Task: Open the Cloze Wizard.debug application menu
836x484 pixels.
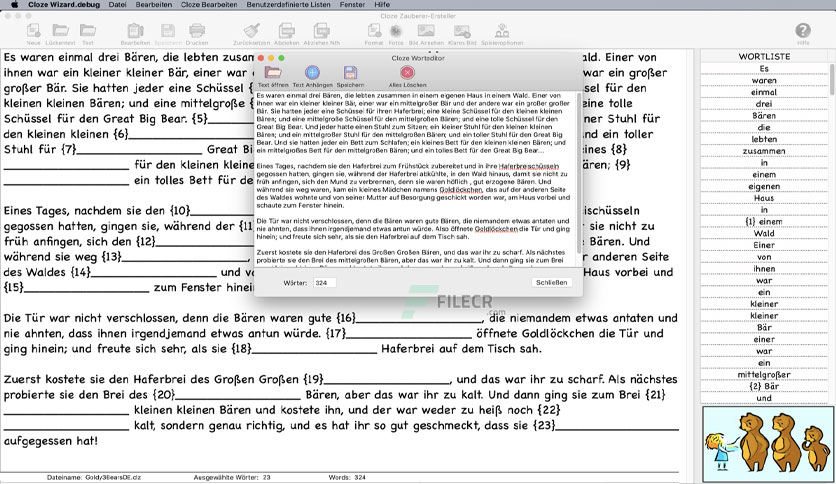Action: [64, 4]
